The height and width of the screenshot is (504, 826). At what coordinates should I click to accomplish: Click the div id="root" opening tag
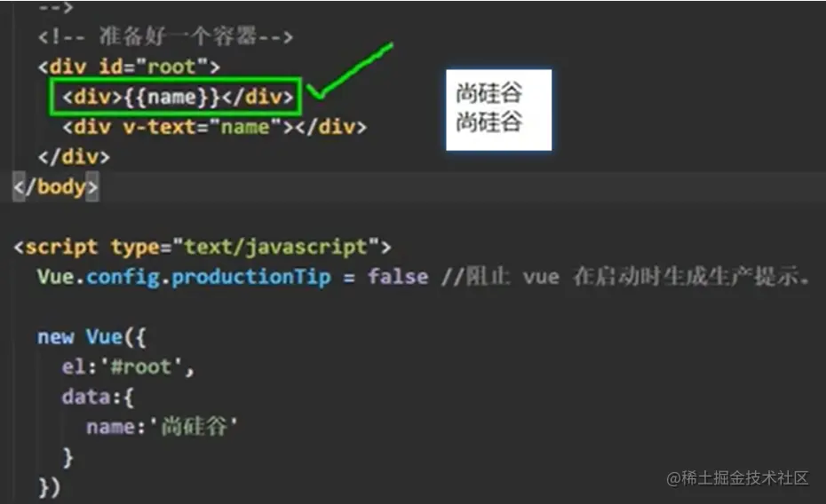pos(129,67)
